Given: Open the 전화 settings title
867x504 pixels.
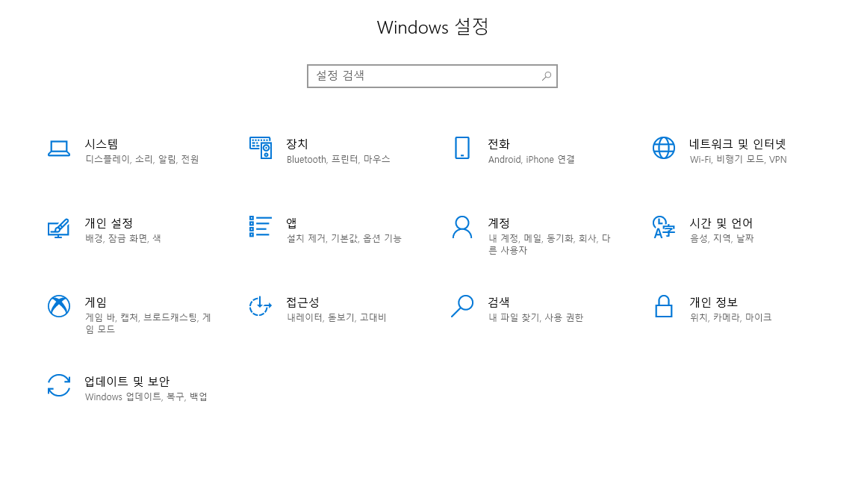Looking at the screenshot, I should pos(499,144).
